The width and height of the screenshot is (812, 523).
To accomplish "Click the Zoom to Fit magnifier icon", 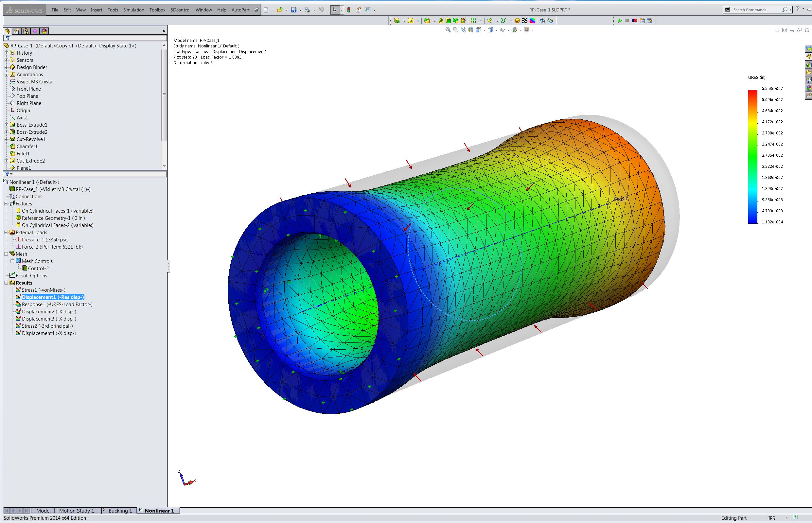I will click(448, 30).
